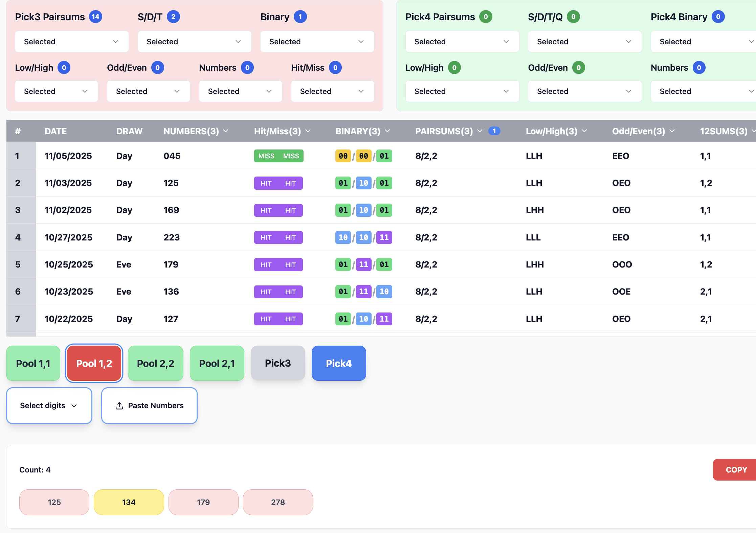756x533 pixels.
Task: Click the upload icon in Paste Numbers
Action: [x=119, y=405]
